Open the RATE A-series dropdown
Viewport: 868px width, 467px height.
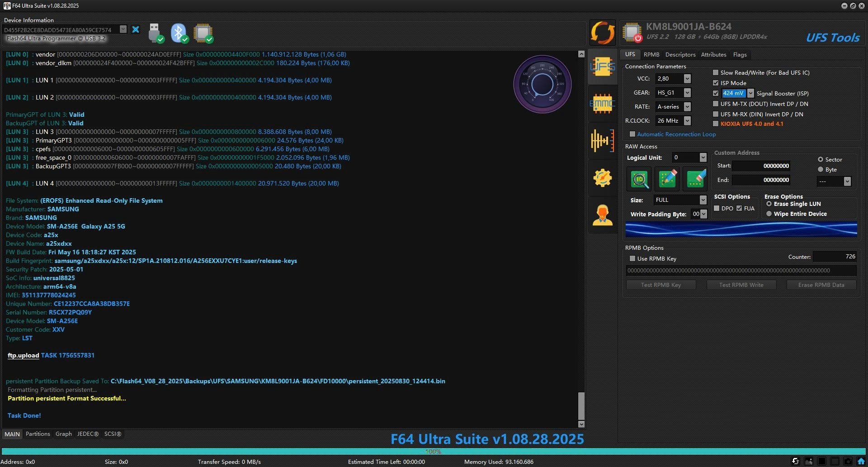click(x=687, y=107)
